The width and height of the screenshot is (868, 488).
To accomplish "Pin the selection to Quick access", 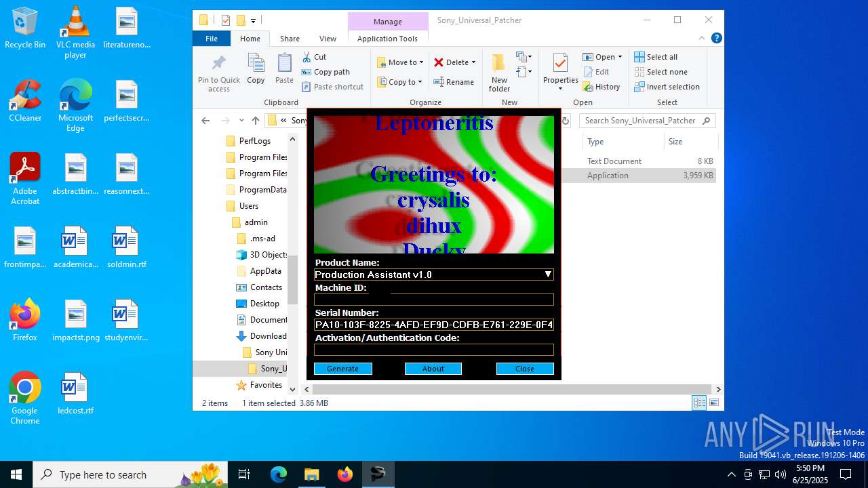I will tap(218, 73).
